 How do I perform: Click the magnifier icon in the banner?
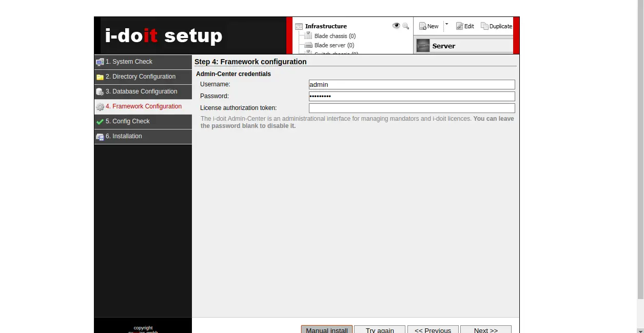tap(405, 26)
